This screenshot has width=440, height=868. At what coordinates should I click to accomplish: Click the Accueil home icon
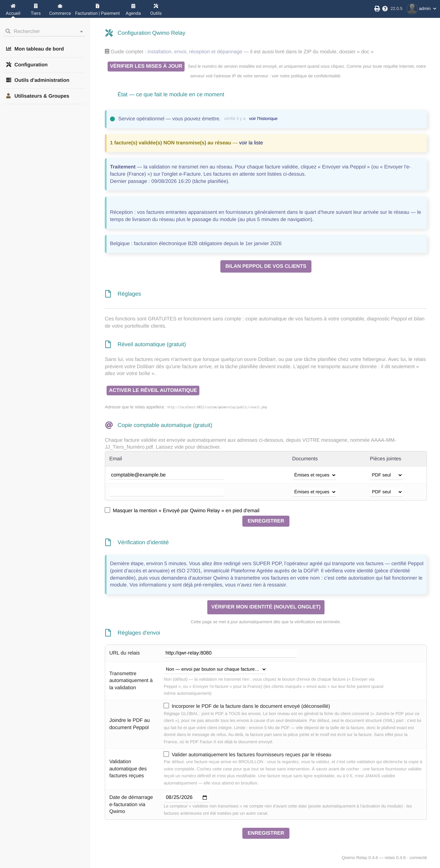(13, 6)
